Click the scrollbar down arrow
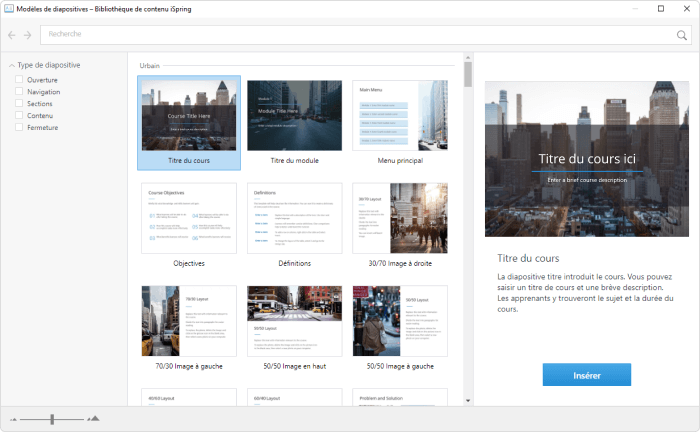700x432 pixels. [468, 401]
